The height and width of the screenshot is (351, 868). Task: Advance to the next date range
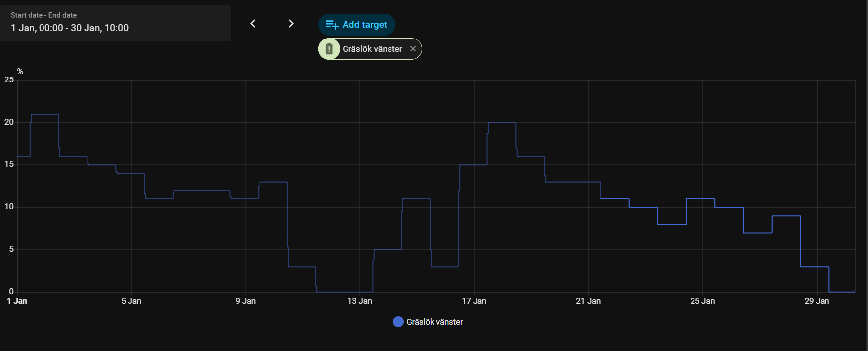tap(291, 24)
